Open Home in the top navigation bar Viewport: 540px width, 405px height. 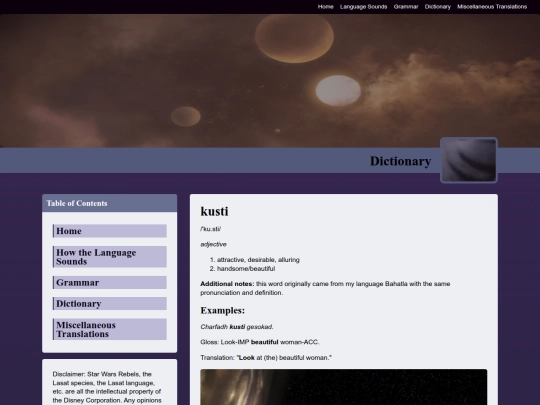coord(325,7)
